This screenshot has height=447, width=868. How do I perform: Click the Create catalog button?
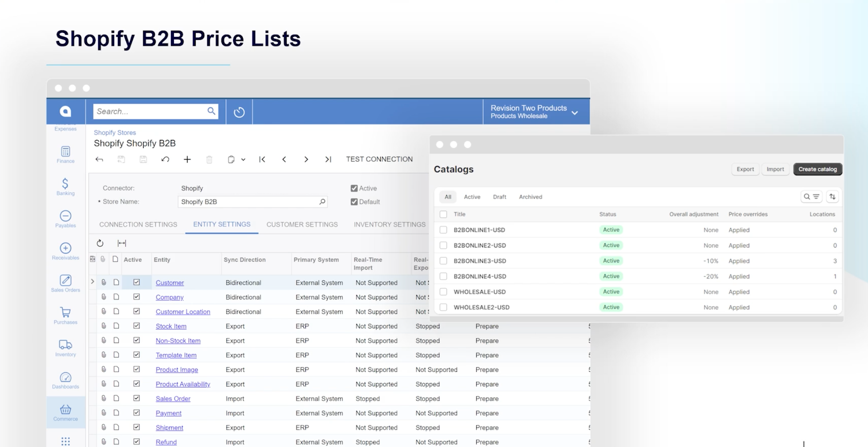[818, 169]
